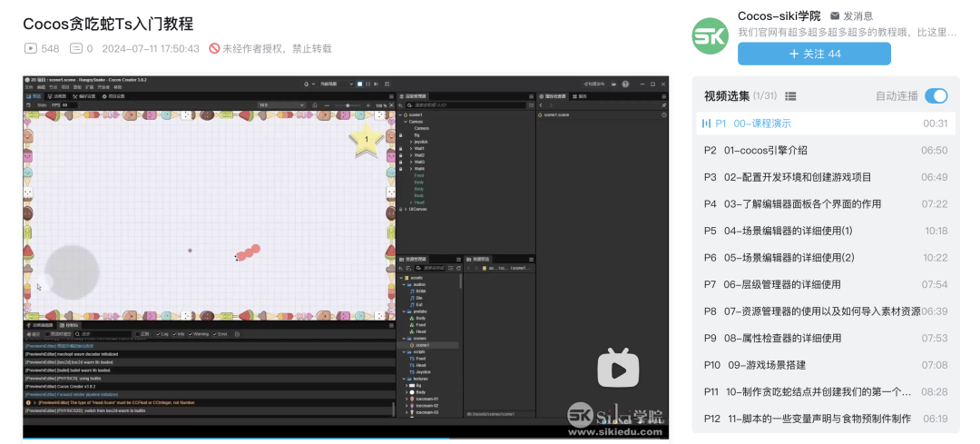Click the refresh icon in the assets panel
980x444 pixels.
point(459,268)
